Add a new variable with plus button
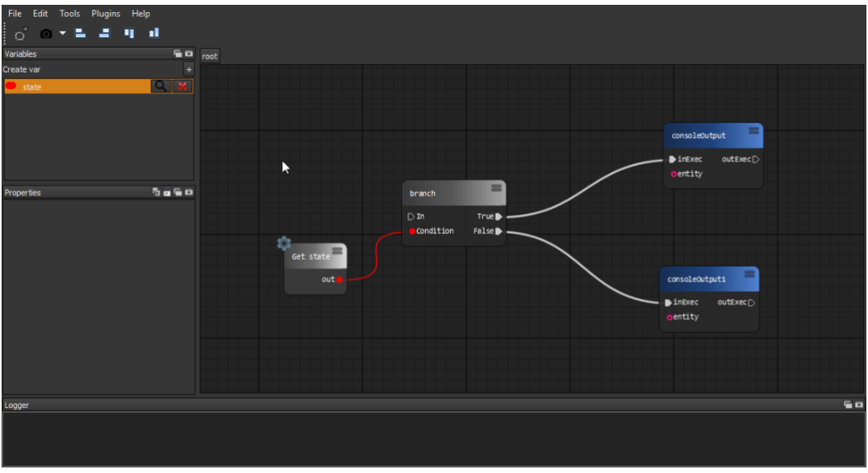Image resolution: width=868 pixels, height=473 pixels. [x=189, y=69]
